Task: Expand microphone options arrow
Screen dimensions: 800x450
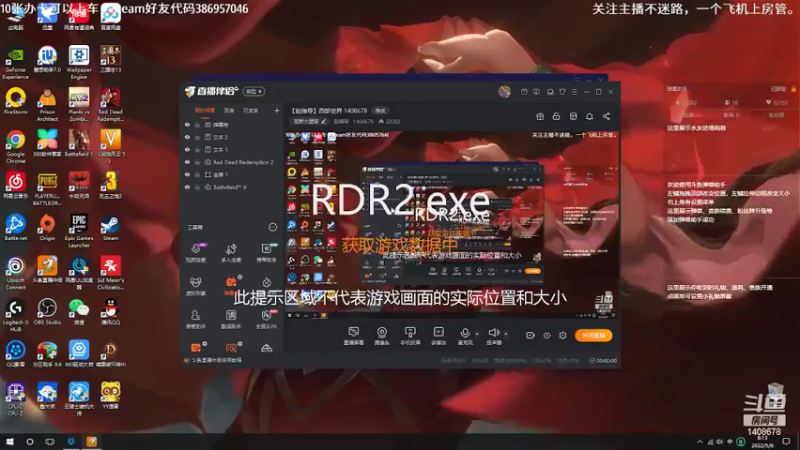Action: coord(477,334)
